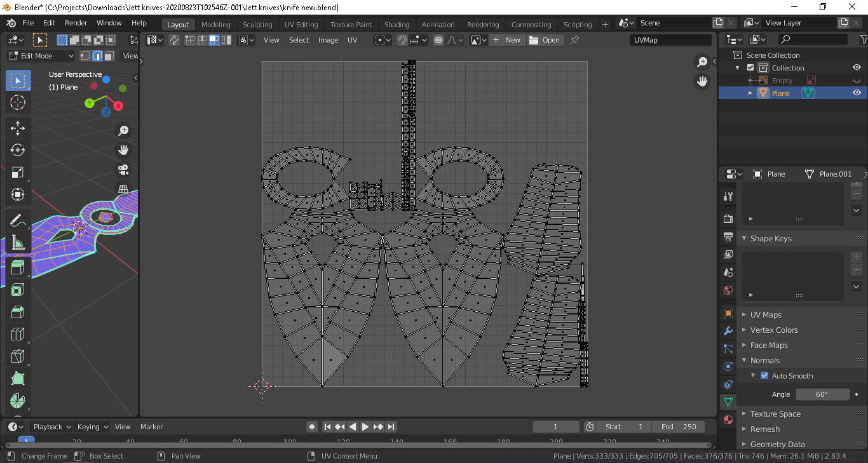
Task: Click the Open button to load an image
Action: pyautogui.click(x=545, y=39)
